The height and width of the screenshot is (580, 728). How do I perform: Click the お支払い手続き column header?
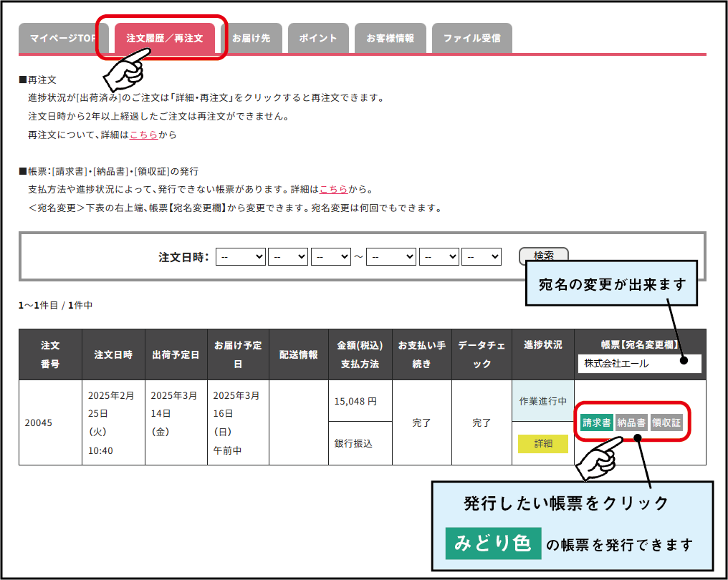pyautogui.click(x=422, y=355)
